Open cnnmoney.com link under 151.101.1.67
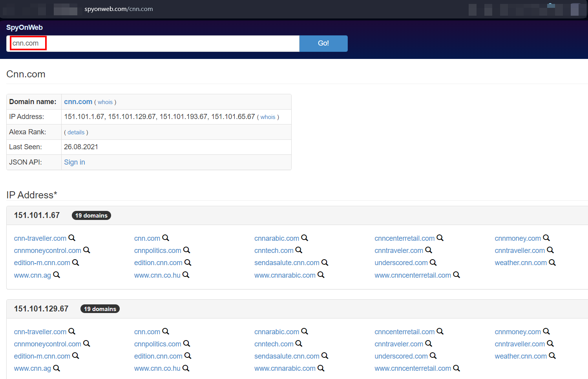 click(518, 238)
